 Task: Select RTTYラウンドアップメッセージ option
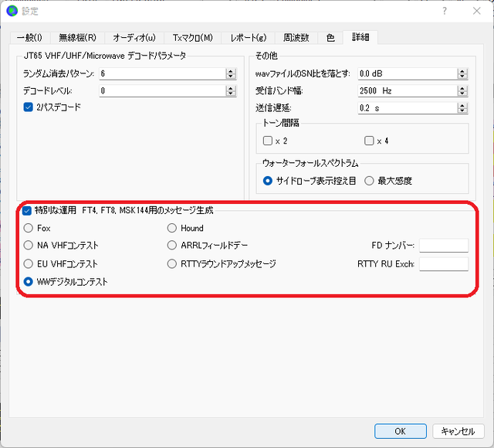point(222,263)
